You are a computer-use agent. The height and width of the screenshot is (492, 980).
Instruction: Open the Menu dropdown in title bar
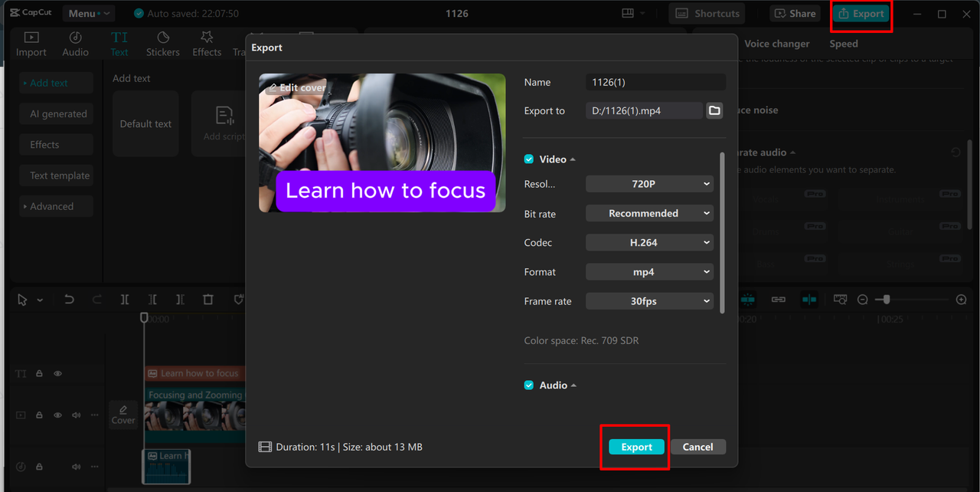point(87,13)
